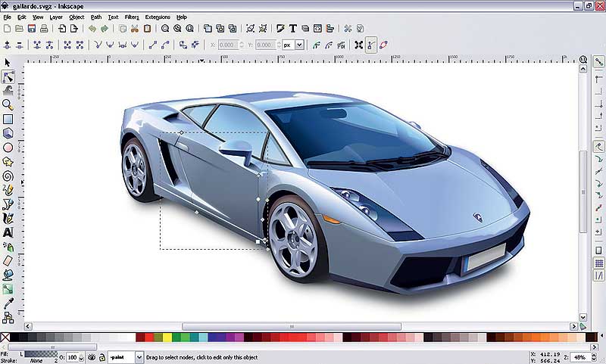Viewport: 606px width, 364px height.
Task: Convert object to path icon
Action: (x=183, y=45)
